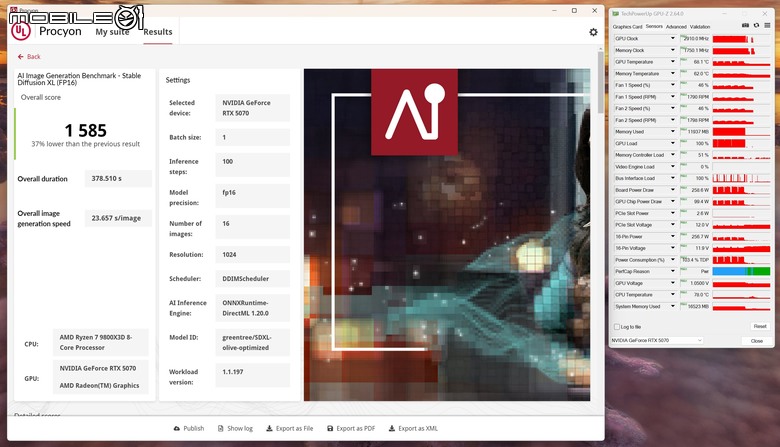This screenshot has height=447, width=780.
Task: Click the Reset button in GPU-Z
Action: [x=760, y=326]
